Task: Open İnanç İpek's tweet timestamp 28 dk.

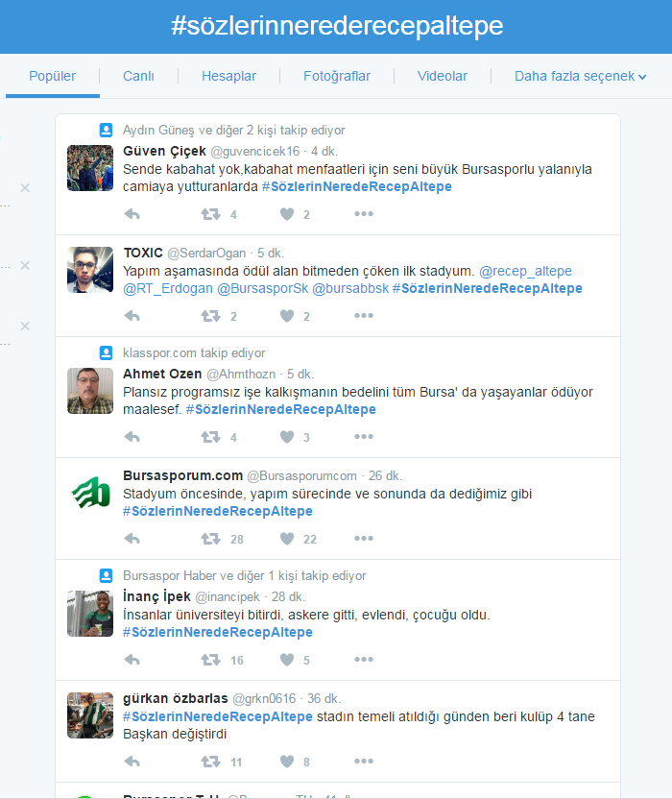Action: (288, 596)
